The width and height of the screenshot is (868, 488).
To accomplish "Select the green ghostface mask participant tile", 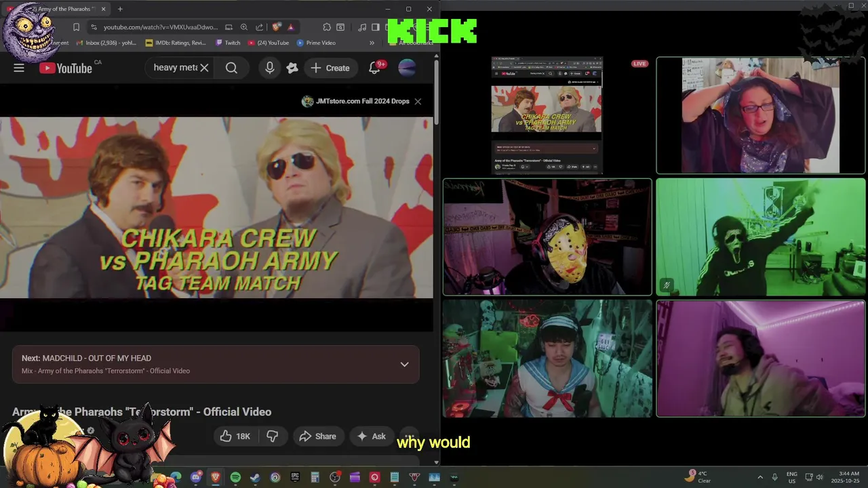I will click(761, 237).
